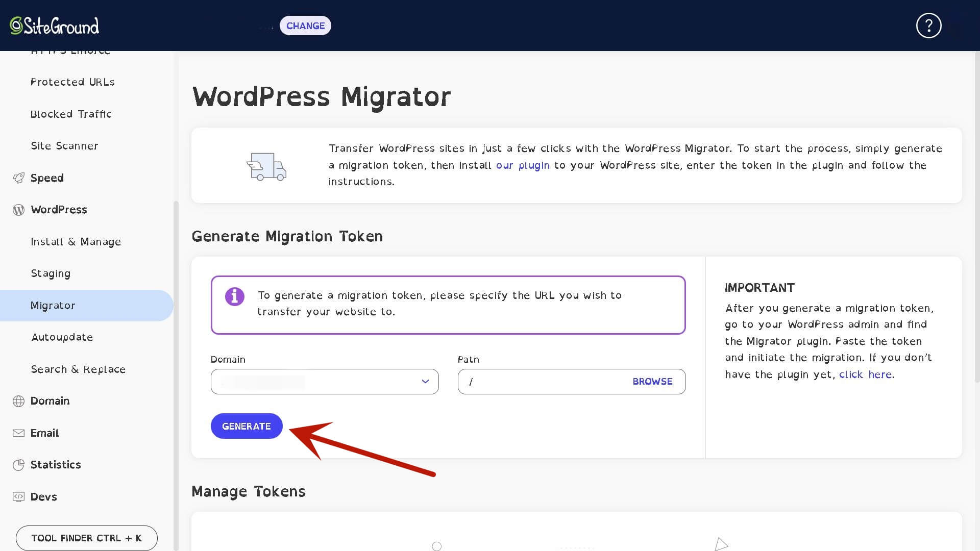
Task: Open Staging in sidebar
Action: 51,273
